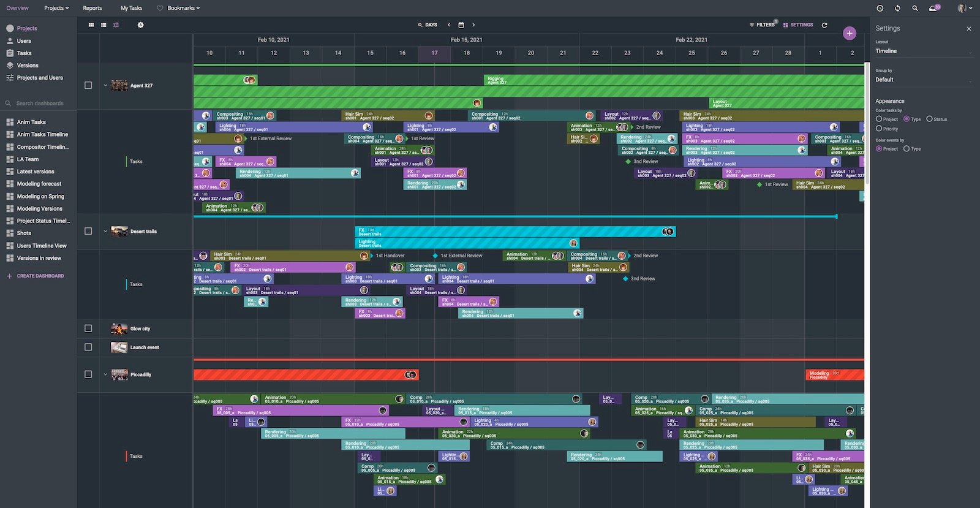Open Users Timeline View dashboard
The width and height of the screenshot is (980, 508).
coord(42,246)
